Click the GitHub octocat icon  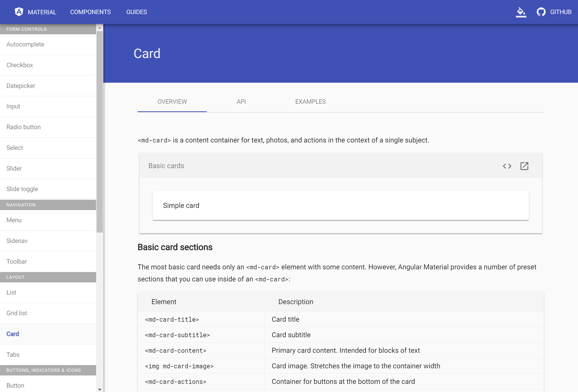pyautogui.click(x=541, y=12)
